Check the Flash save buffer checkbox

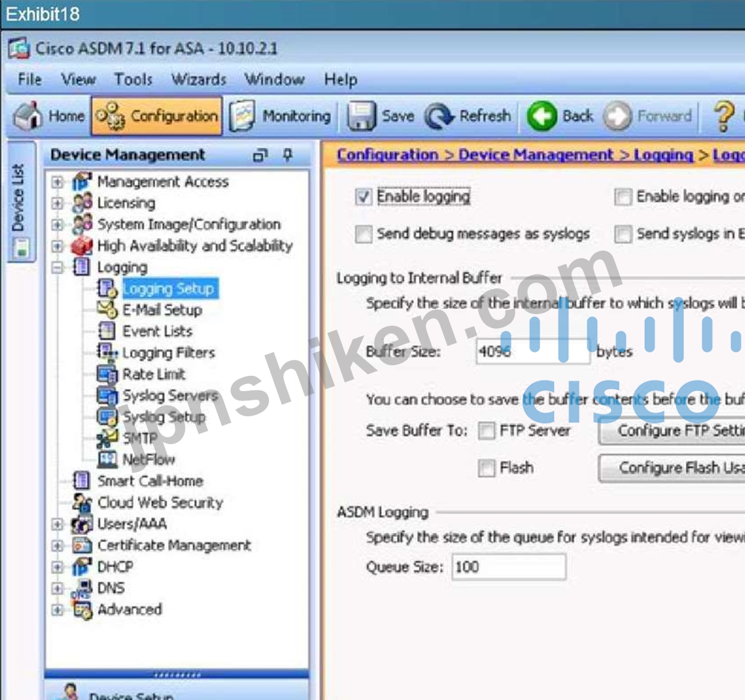pyautogui.click(x=486, y=468)
